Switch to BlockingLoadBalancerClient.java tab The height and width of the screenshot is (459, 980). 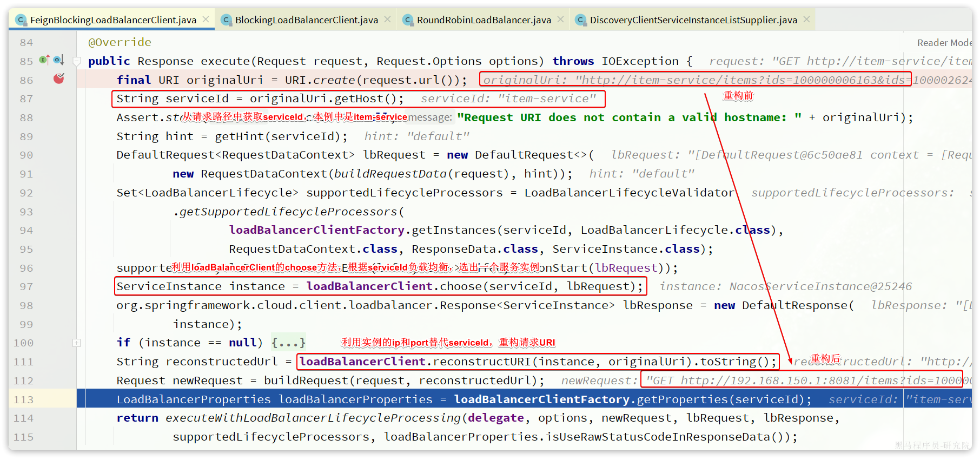(x=306, y=20)
